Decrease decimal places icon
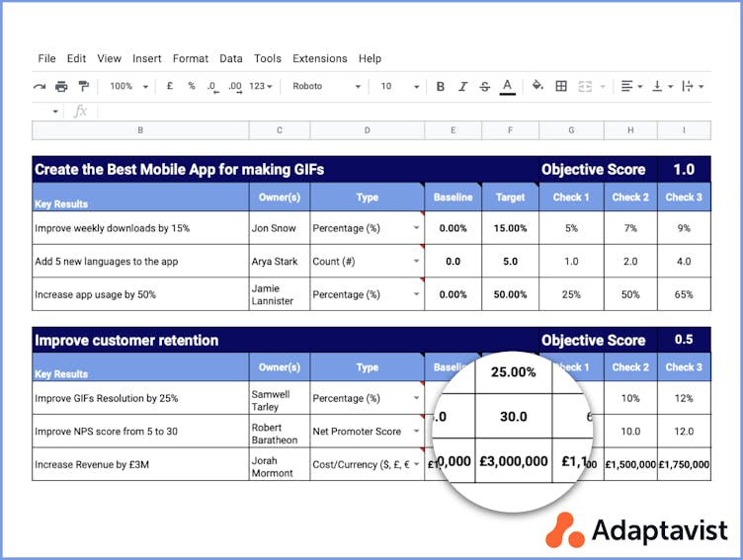 [212, 87]
